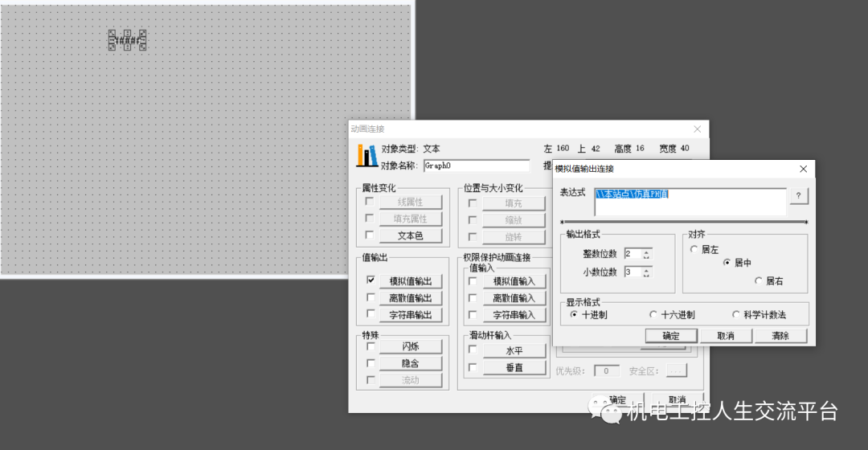Enable the 闪烁 checkbox

coord(371,346)
